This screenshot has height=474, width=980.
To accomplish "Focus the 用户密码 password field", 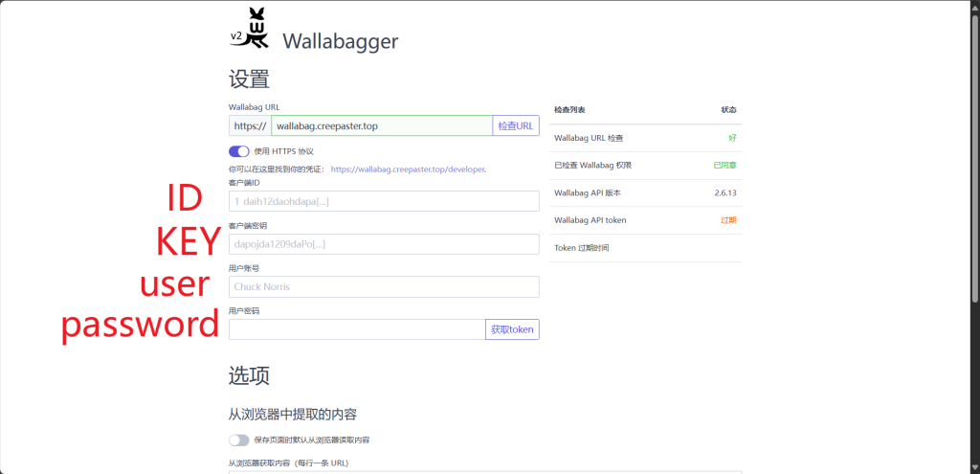I will 357,329.
